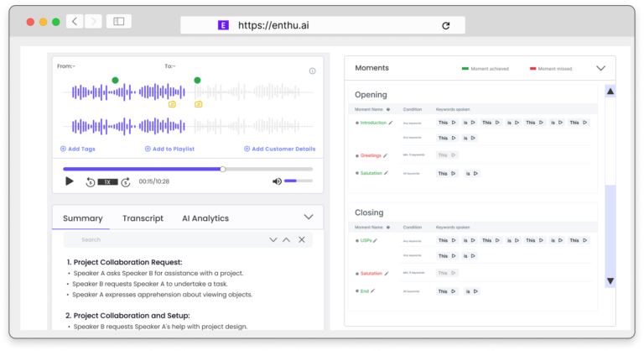Play the 'This' keyword in Opening Salutation row
The width and height of the screenshot is (644, 351).
coord(454,173)
